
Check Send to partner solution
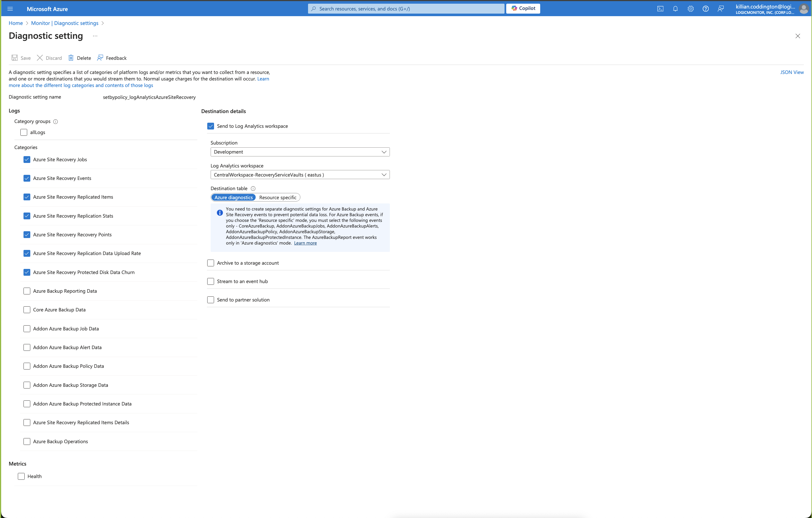coord(211,300)
